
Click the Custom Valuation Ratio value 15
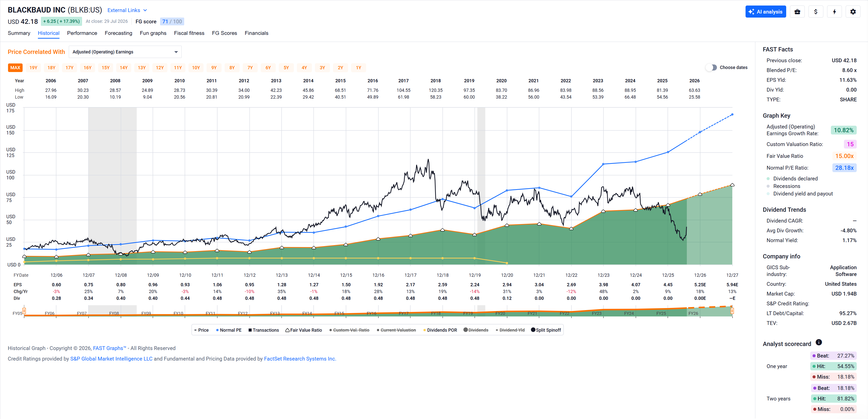[850, 144]
